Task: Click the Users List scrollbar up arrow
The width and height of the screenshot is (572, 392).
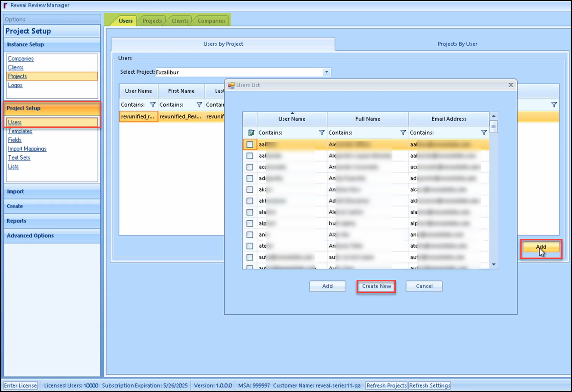Action: (x=494, y=116)
